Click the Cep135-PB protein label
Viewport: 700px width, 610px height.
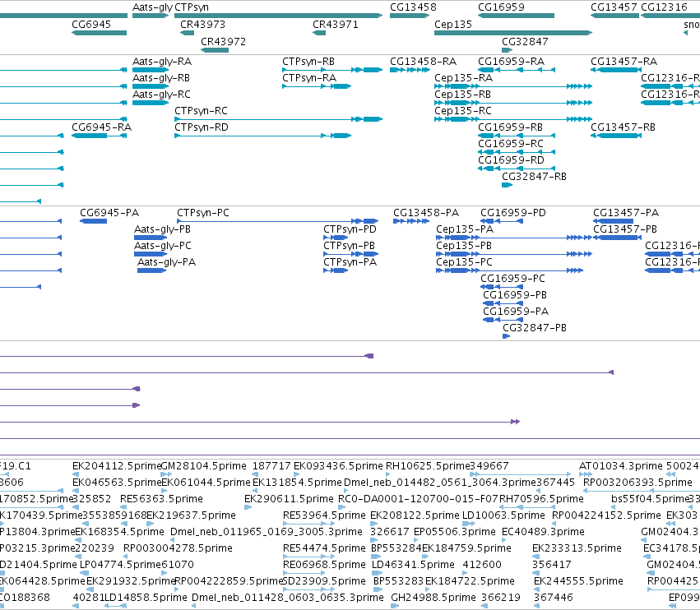click(464, 246)
